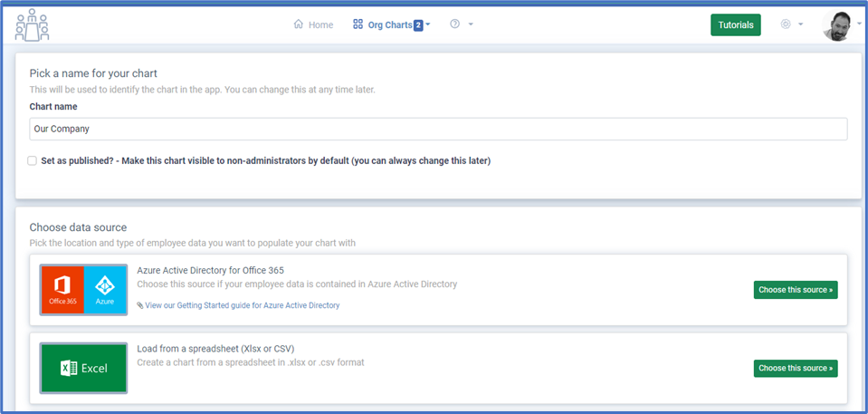Choose Azure Active Directory as the source
The height and width of the screenshot is (414, 868).
795,290
